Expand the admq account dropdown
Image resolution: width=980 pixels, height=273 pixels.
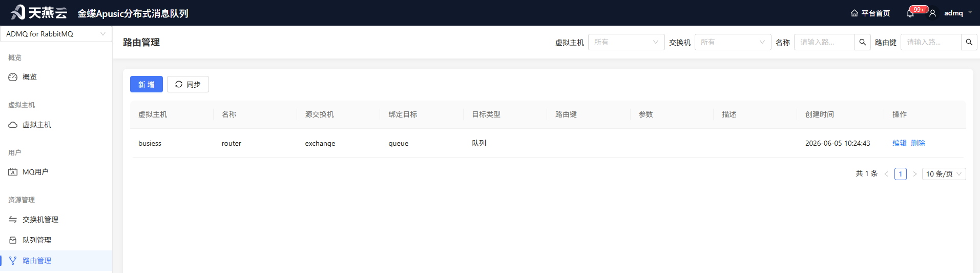point(958,13)
